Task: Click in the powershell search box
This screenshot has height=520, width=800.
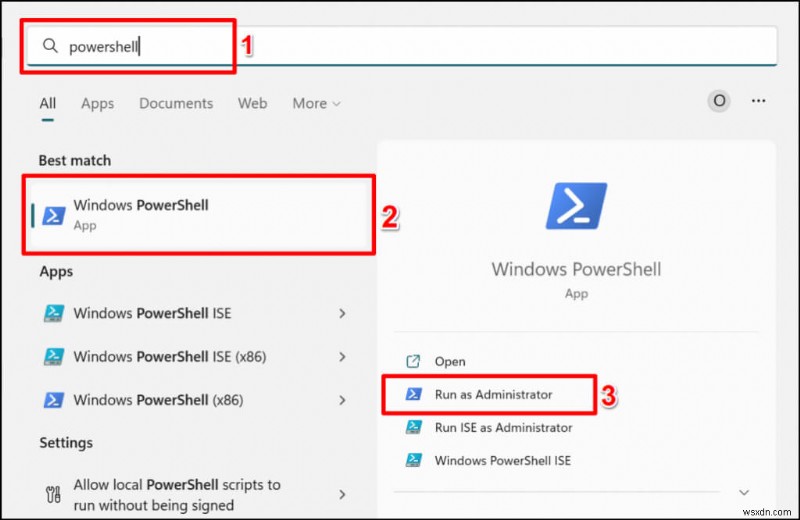Action: point(402,46)
